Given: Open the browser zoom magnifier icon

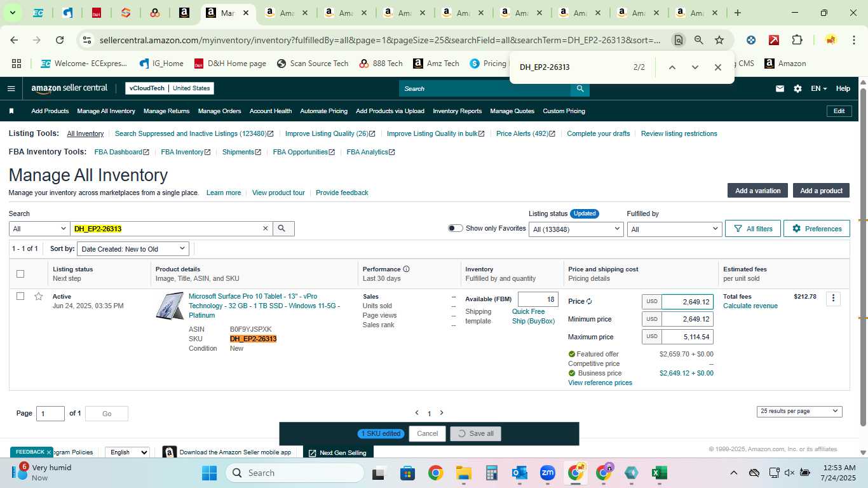Looking at the screenshot, I should point(699,40).
